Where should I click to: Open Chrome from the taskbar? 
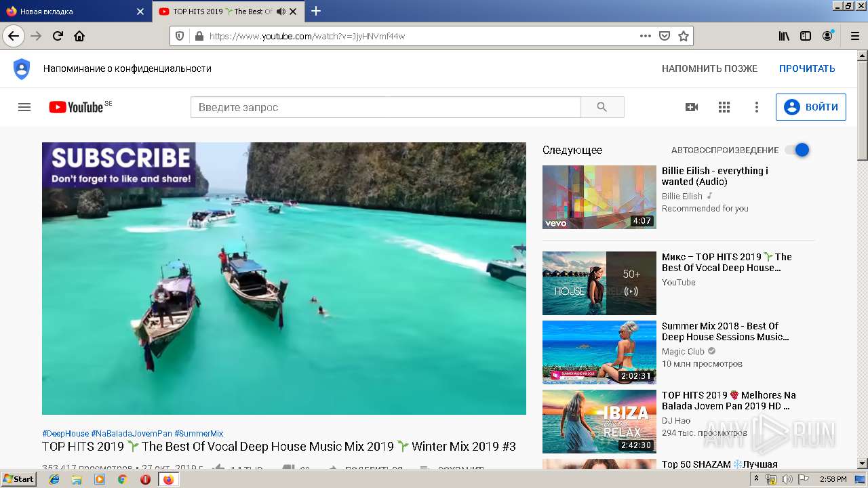[x=123, y=479]
